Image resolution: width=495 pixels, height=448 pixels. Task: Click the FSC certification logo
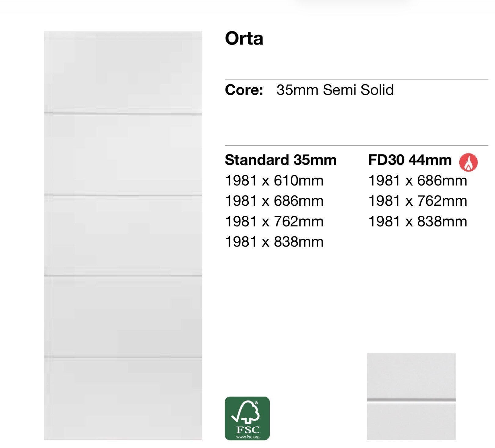click(x=247, y=418)
